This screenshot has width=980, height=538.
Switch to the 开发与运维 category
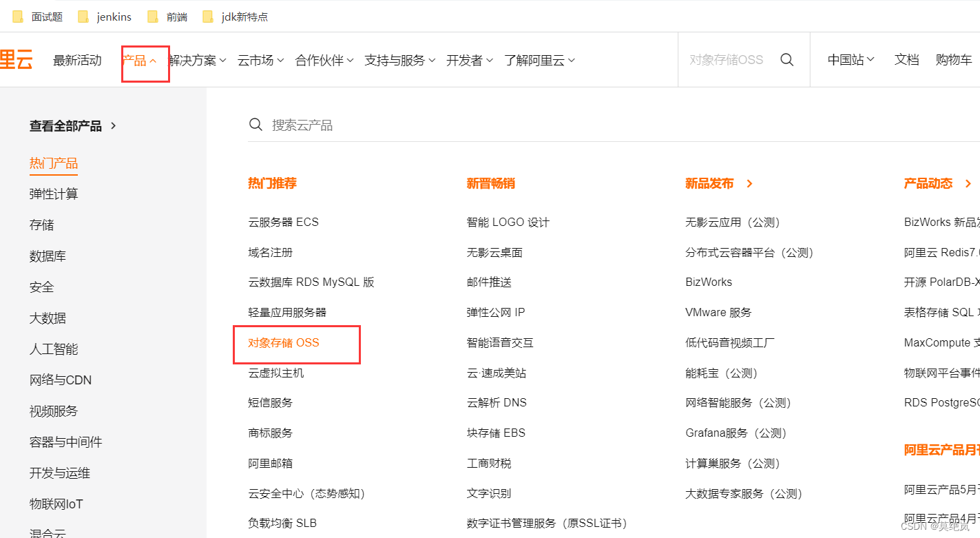(x=60, y=473)
